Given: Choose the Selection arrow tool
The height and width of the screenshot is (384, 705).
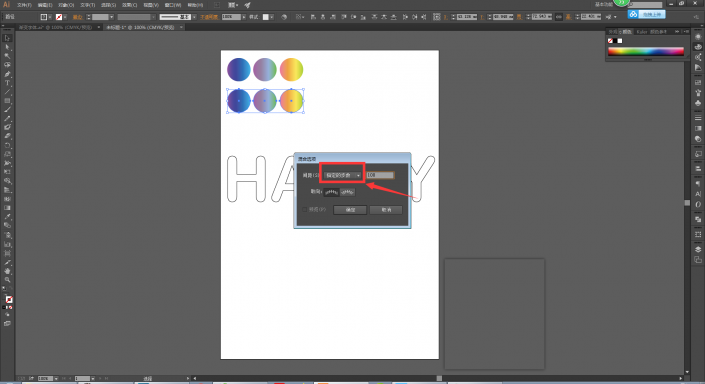Looking at the screenshot, I should 8,38.
